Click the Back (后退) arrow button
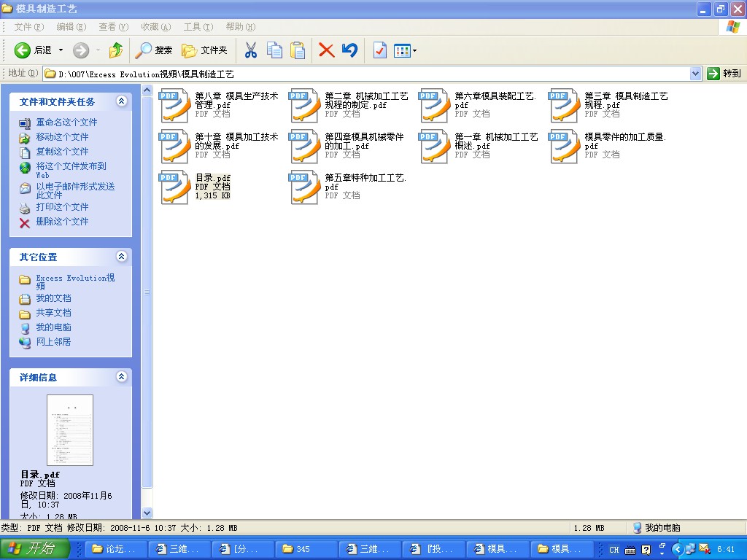 32,50
